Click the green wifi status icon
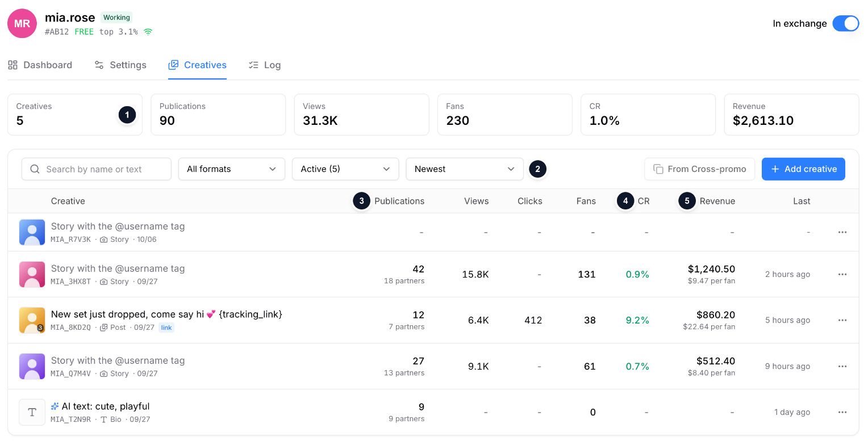 pyautogui.click(x=148, y=32)
